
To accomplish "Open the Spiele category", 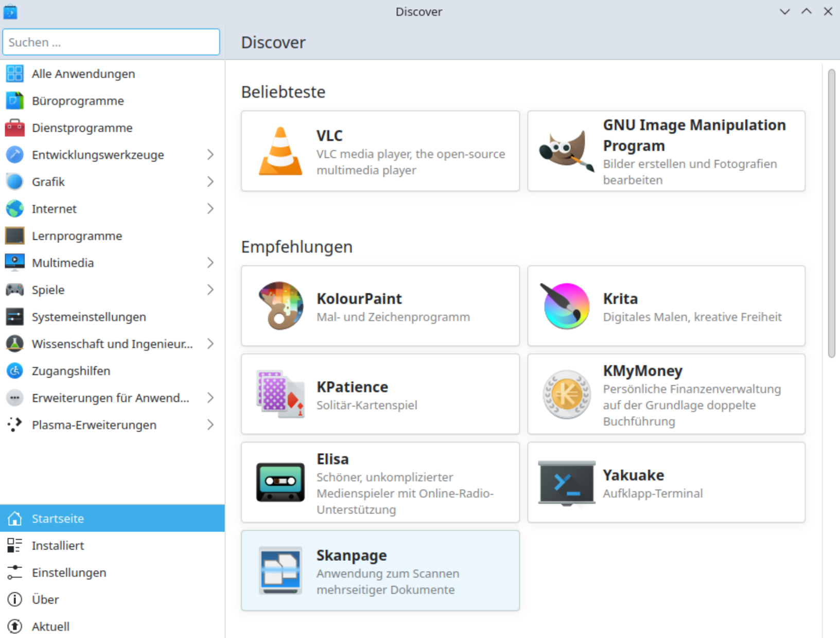I will pyautogui.click(x=48, y=290).
